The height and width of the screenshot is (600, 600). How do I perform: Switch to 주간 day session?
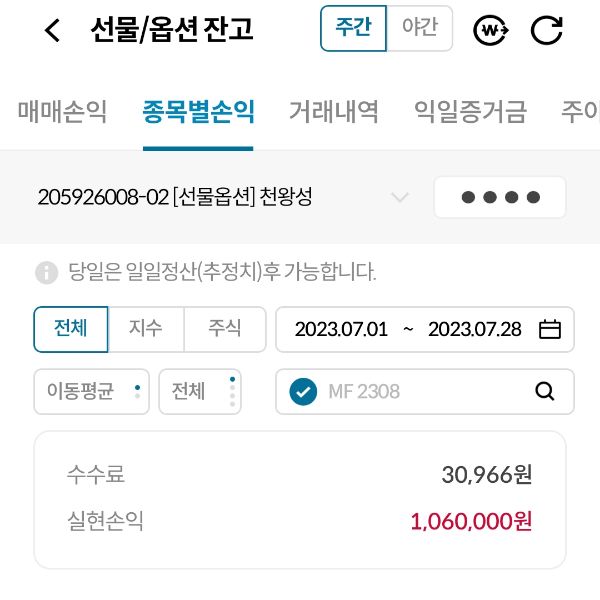[353, 28]
